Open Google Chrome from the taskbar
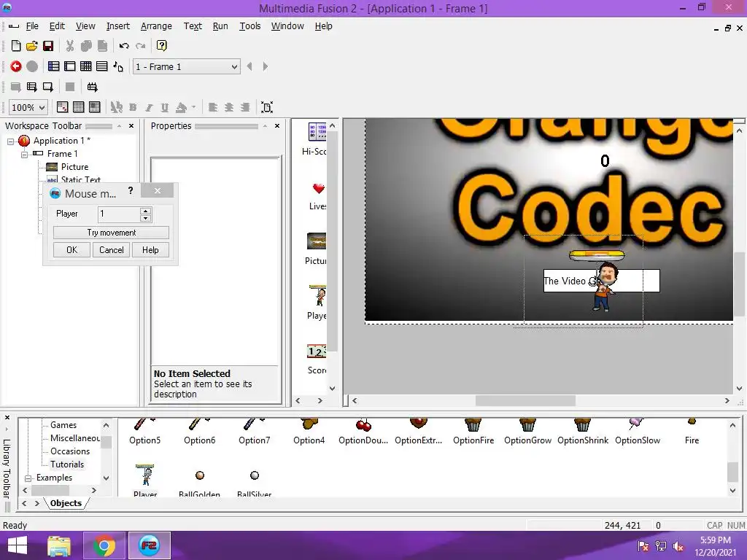Screen dimensions: 747x560 coord(104,545)
